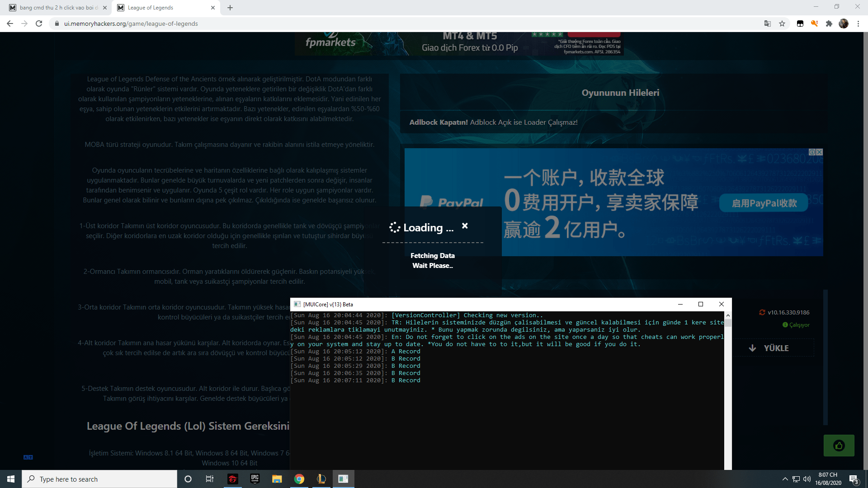Viewport: 868px width, 488px height.
Task: Switch to the 'bang cmd thu' tab
Action: pyautogui.click(x=58, y=8)
